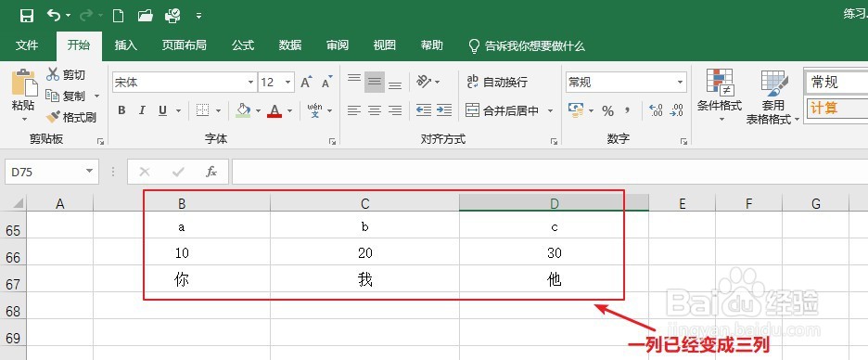Save the workbook with the floppy disk icon
This screenshot has height=360, width=868.
[26, 16]
